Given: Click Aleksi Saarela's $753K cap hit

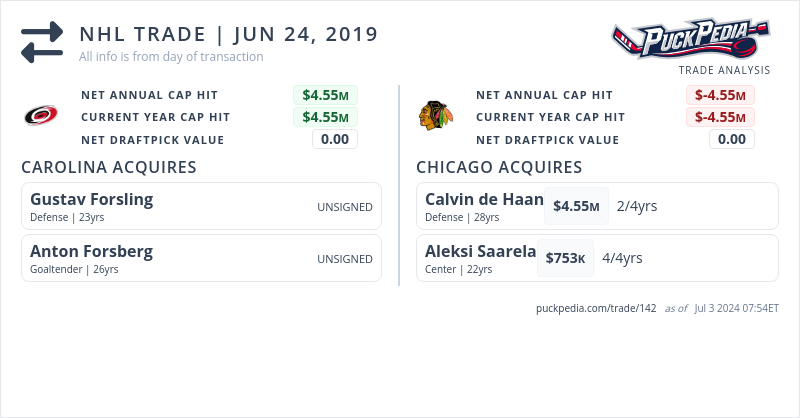Looking at the screenshot, I should 565,258.
